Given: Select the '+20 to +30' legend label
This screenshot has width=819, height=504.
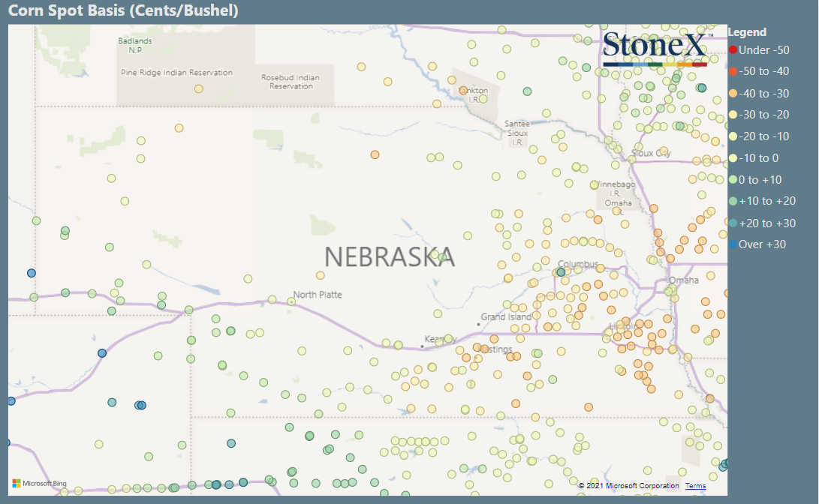Looking at the screenshot, I should [x=767, y=223].
